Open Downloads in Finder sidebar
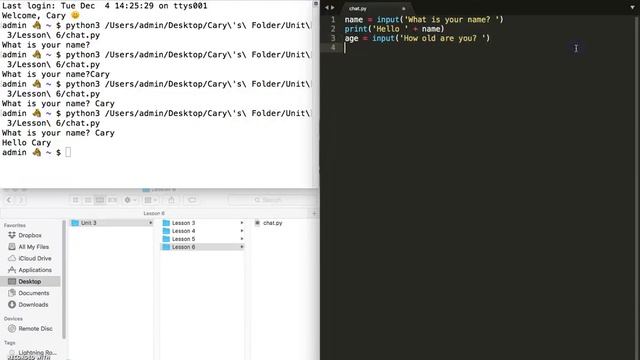 point(33,304)
